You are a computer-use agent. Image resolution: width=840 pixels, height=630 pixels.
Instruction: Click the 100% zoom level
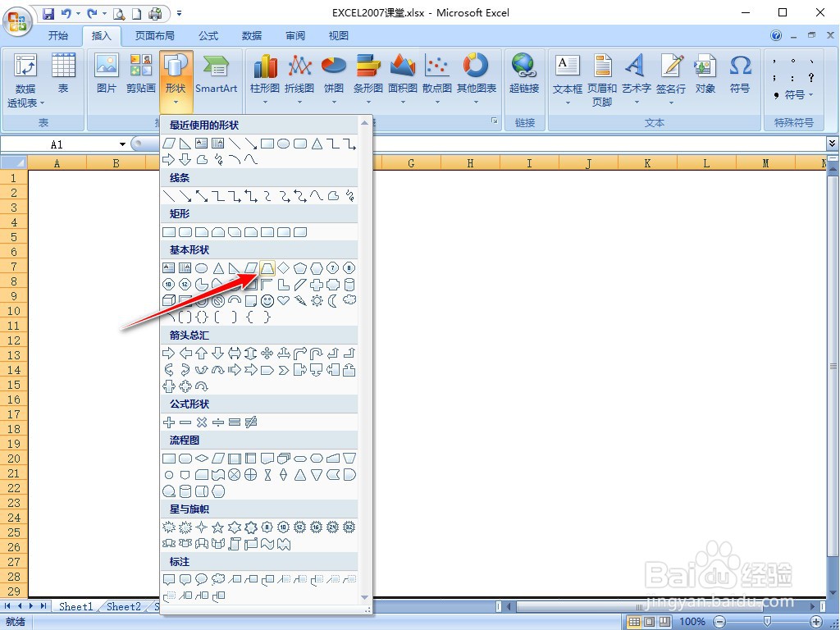pos(692,622)
